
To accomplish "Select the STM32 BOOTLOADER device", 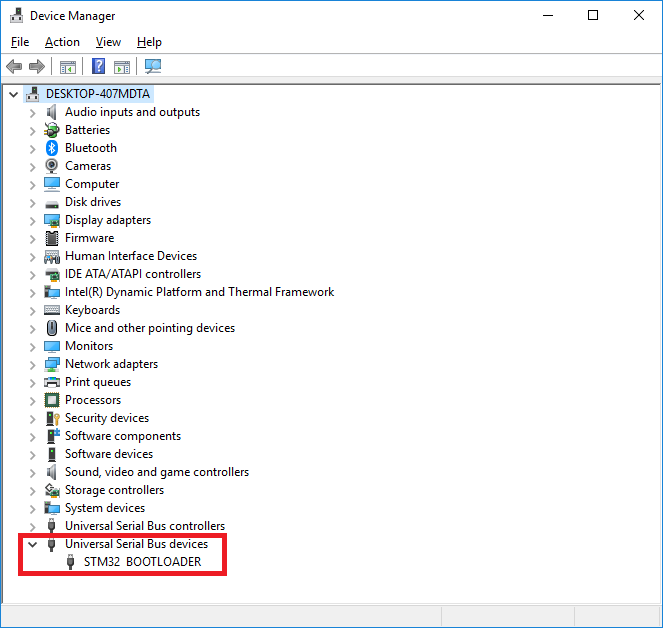I will click(x=142, y=562).
